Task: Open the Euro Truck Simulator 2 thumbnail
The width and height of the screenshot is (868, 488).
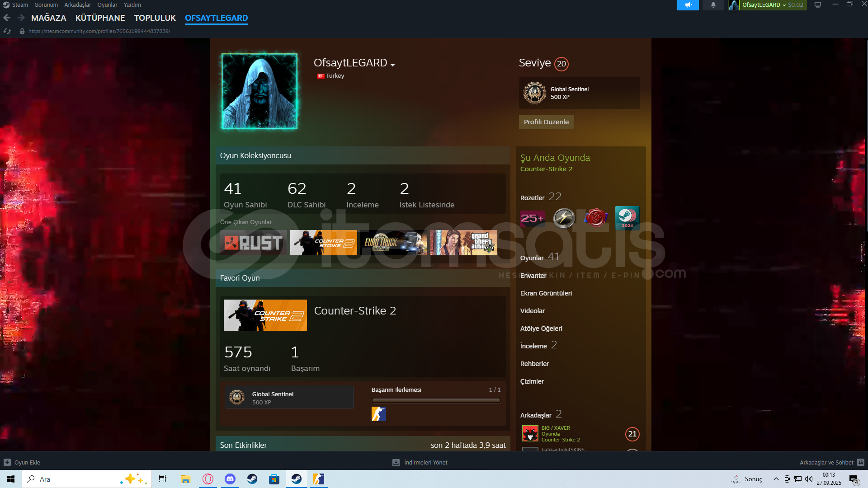Action: [x=393, y=243]
